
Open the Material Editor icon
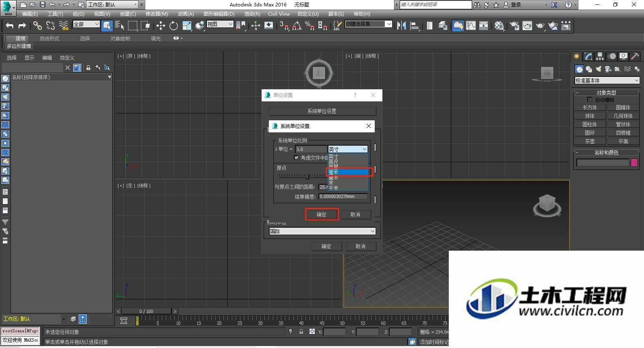tap(499, 26)
